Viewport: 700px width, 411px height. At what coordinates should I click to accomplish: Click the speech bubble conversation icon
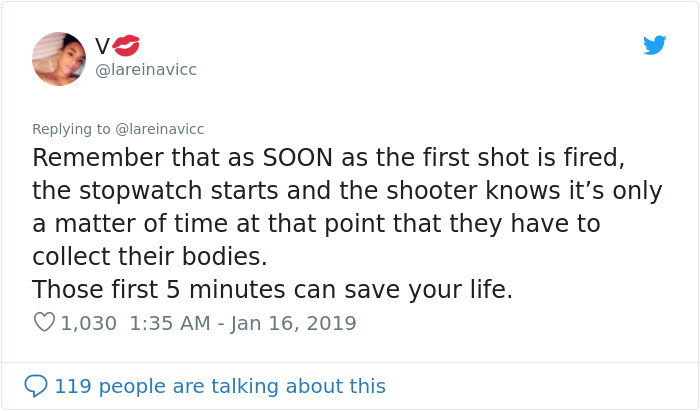36,385
